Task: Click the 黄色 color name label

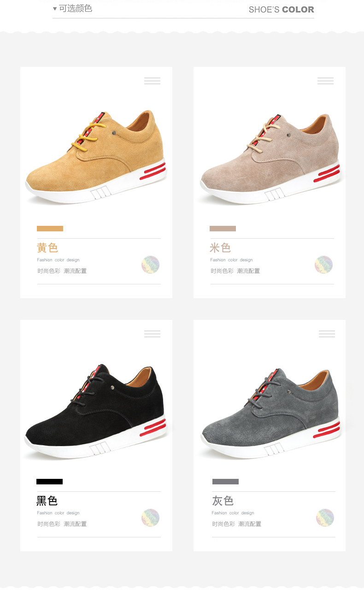Action: click(47, 247)
